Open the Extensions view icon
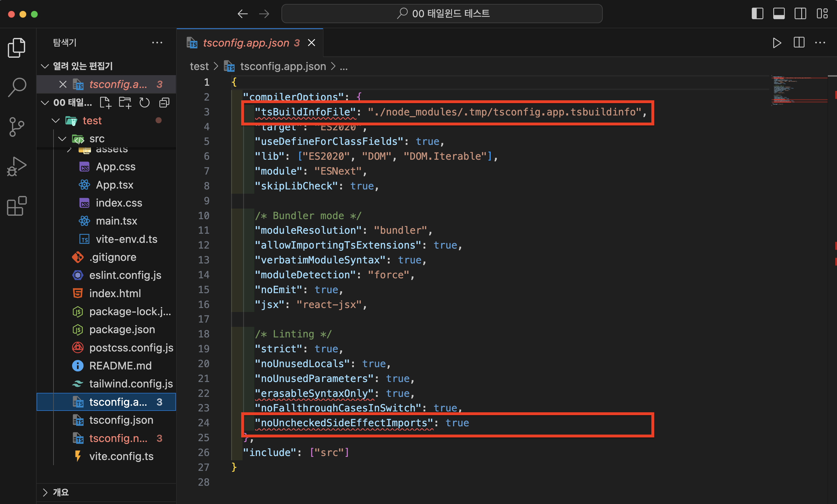837x504 pixels. point(17,206)
